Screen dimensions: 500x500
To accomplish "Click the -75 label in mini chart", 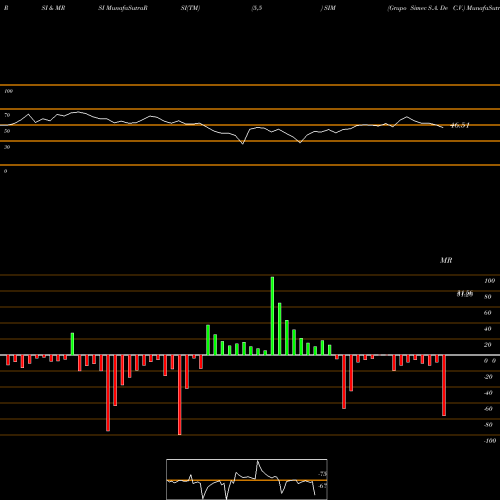I will point(322,474).
